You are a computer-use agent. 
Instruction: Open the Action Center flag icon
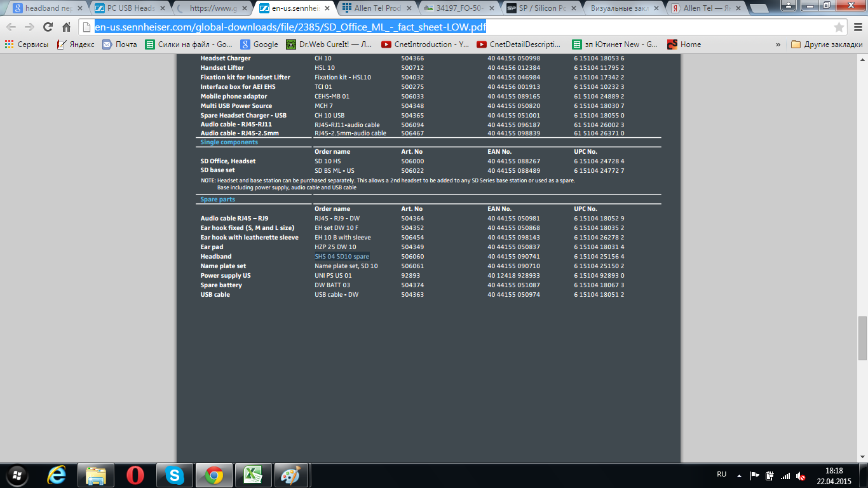coord(754,475)
